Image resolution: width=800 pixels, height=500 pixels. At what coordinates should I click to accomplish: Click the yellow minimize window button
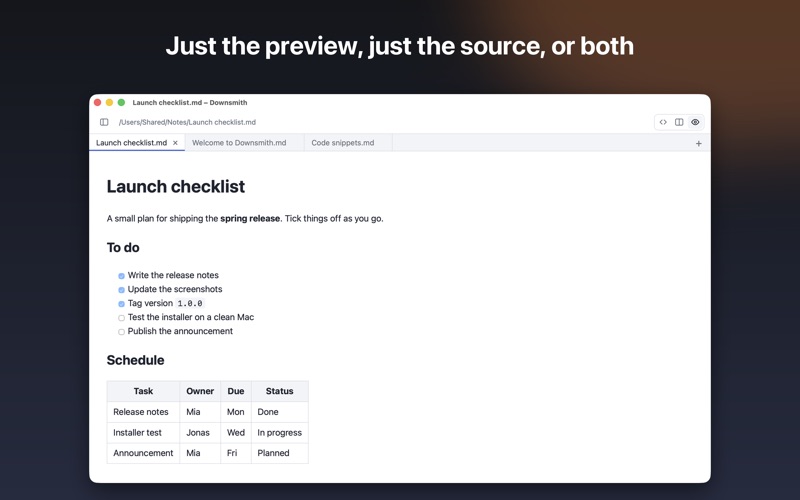(109, 103)
